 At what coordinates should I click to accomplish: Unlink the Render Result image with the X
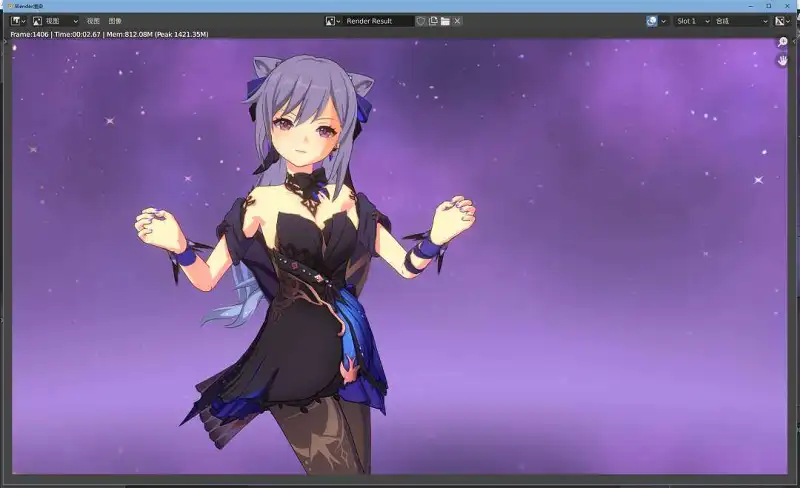pos(457,21)
